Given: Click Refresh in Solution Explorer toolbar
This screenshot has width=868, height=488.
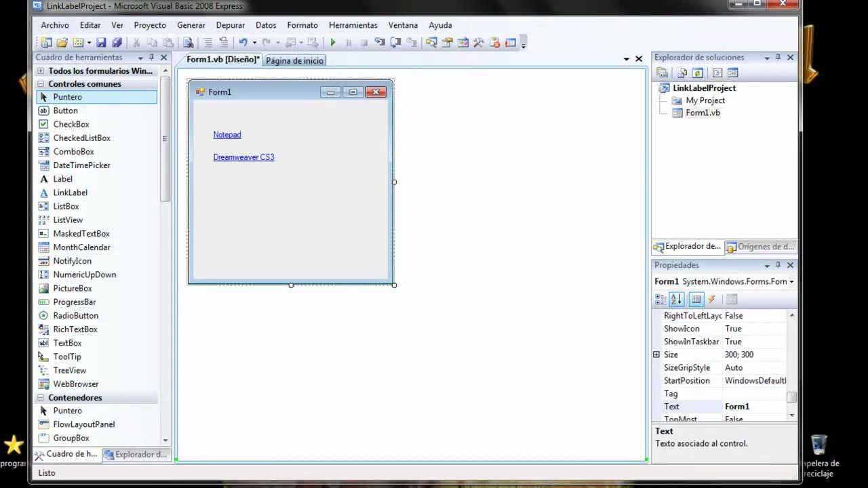Looking at the screenshot, I should (697, 73).
